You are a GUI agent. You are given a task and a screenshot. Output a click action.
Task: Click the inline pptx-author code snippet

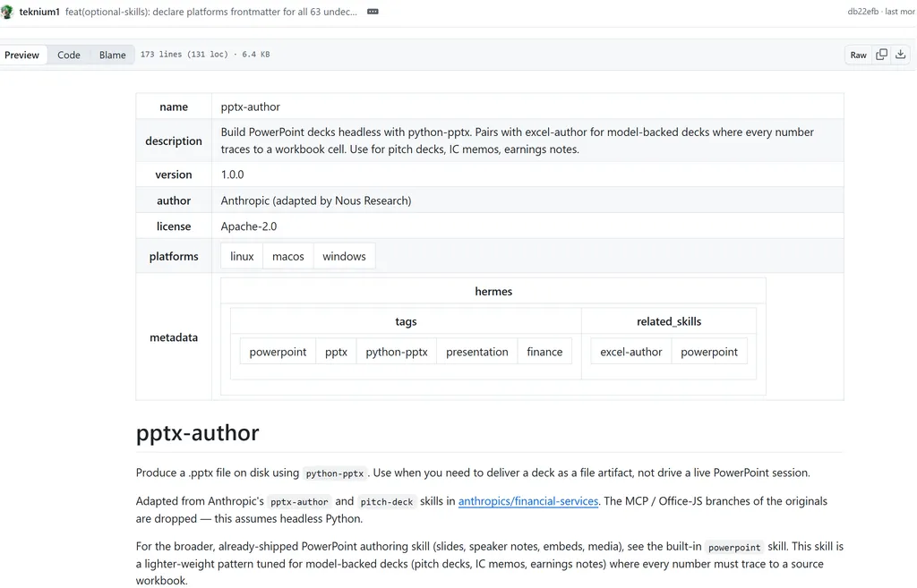click(x=299, y=501)
